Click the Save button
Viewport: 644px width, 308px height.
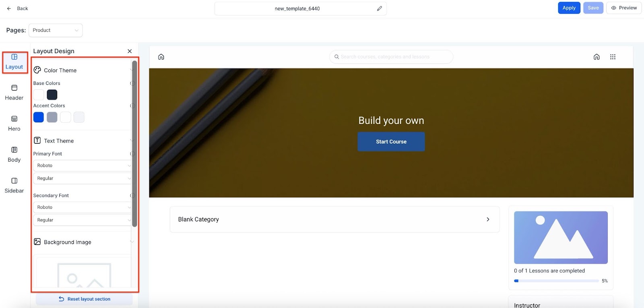pos(593,8)
